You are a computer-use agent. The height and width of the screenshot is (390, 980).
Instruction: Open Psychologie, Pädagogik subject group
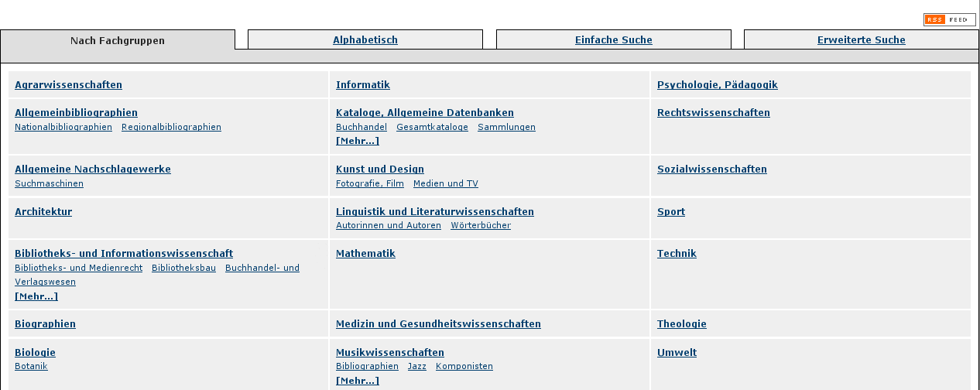[x=717, y=85]
